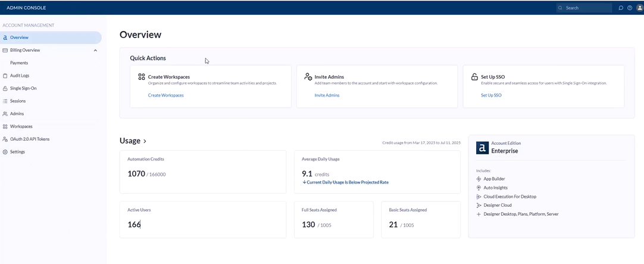
Task: Focus the Search field in top bar
Action: point(584,8)
